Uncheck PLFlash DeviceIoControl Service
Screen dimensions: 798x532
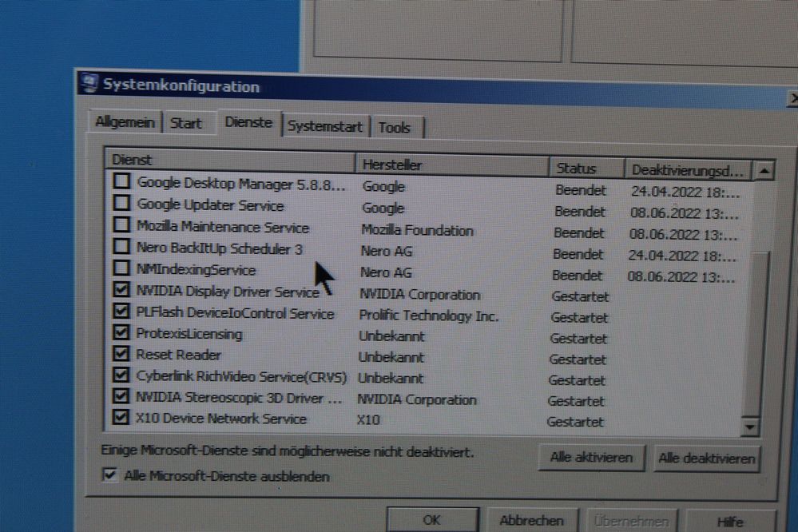click(121, 312)
